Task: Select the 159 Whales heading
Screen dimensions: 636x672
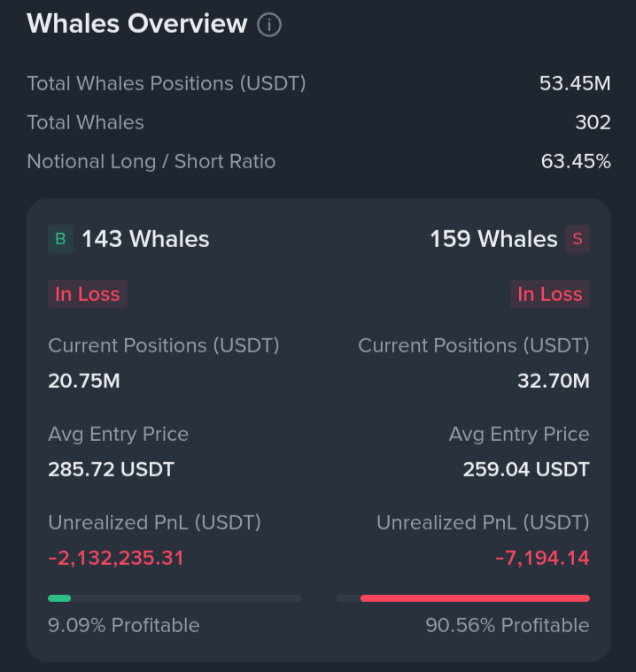Action: [x=493, y=239]
